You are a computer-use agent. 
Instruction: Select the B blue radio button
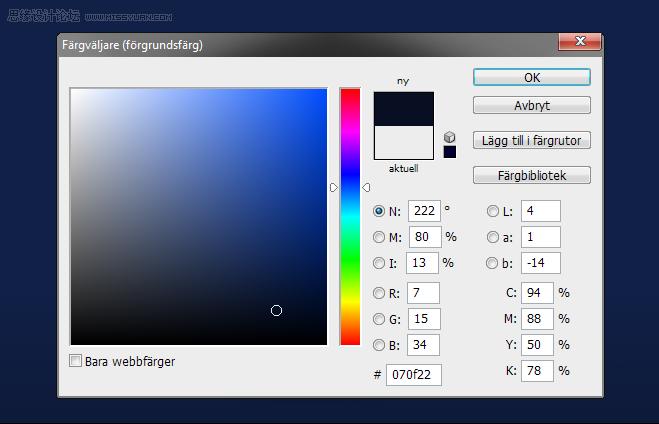(x=379, y=345)
